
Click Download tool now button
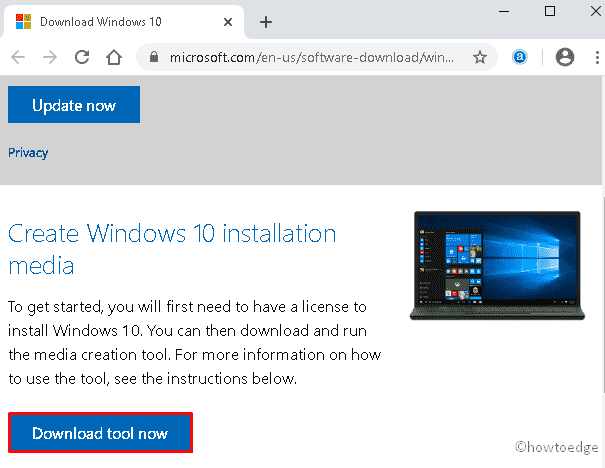point(100,433)
